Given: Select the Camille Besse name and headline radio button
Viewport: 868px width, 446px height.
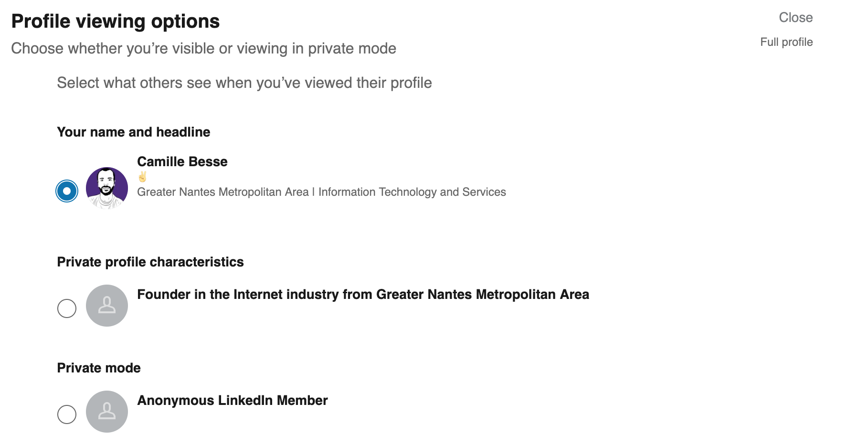Looking at the screenshot, I should (67, 191).
